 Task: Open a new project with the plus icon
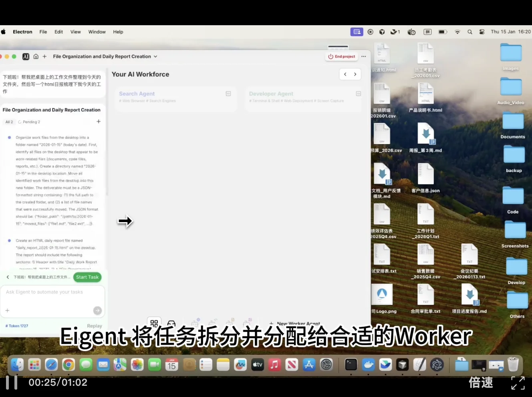[x=44, y=56]
